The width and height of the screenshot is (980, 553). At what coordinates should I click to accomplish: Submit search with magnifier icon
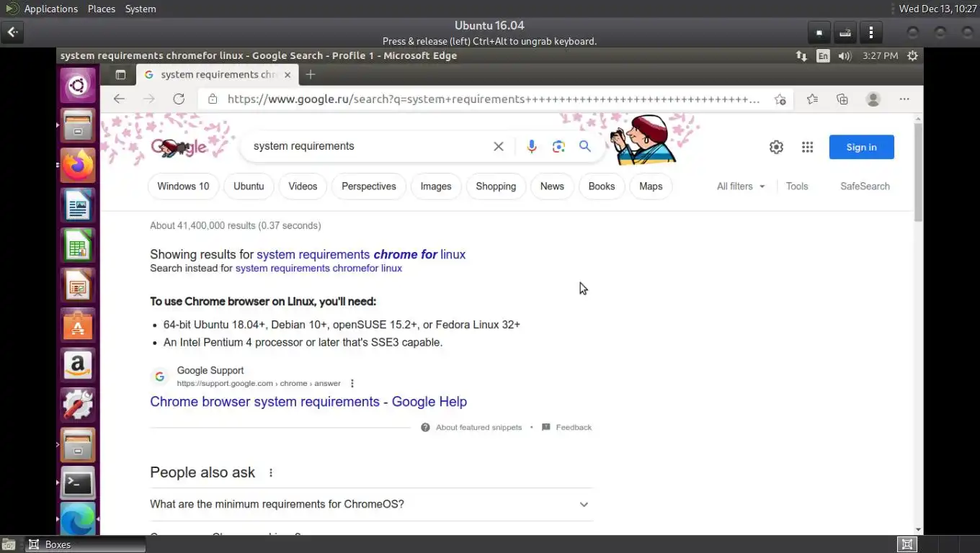click(585, 146)
